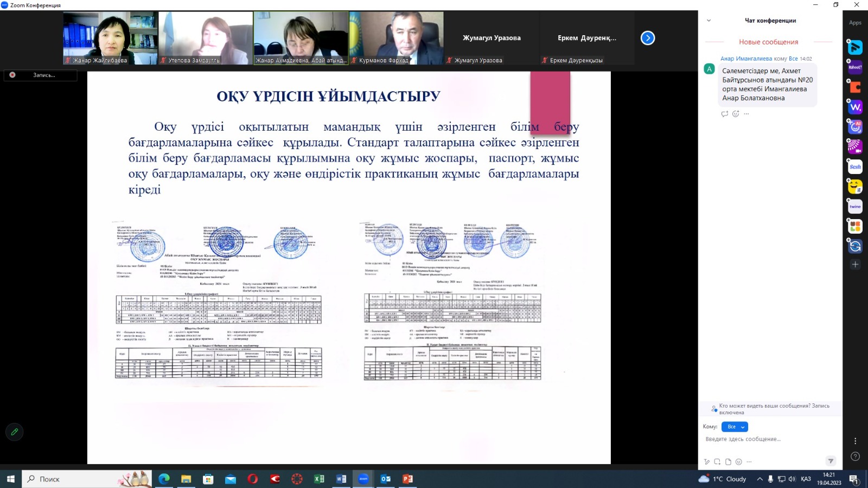Click the attach file icon in chat
The image size is (868, 488).
(x=728, y=462)
